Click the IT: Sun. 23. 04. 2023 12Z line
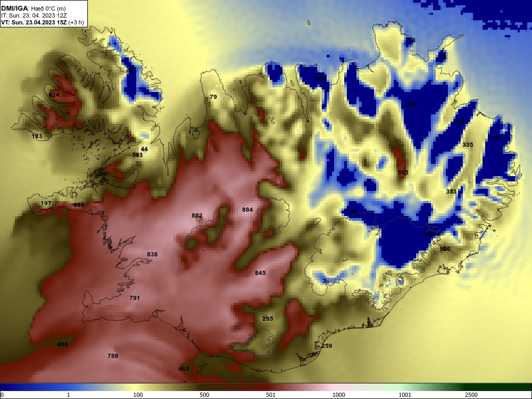Screen dimensions: 532x399 click(34, 15)
